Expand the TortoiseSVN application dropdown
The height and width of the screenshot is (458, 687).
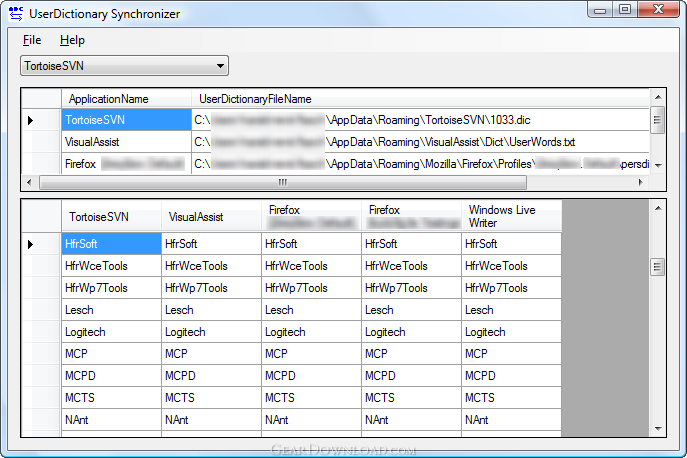(x=124, y=66)
